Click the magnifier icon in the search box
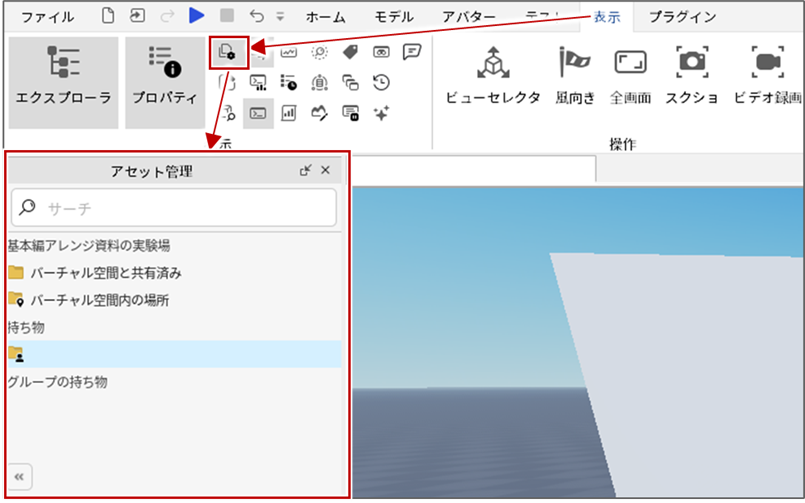805x503 pixels. coord(27,207)
